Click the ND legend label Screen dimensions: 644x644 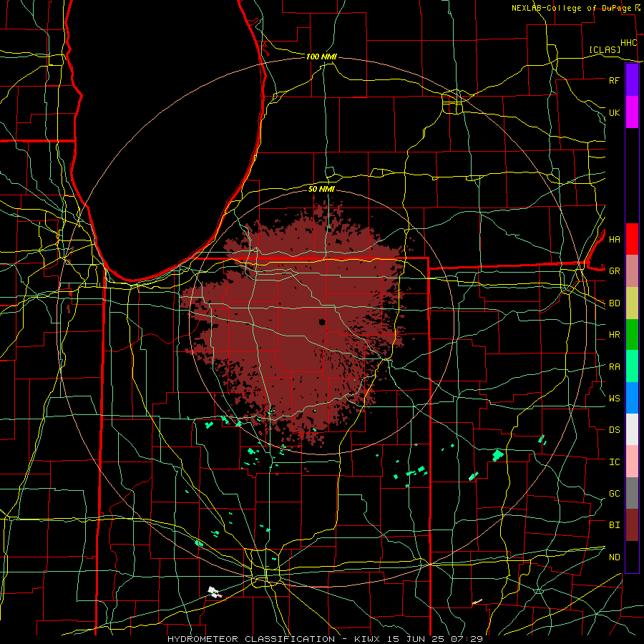point(614,557)
